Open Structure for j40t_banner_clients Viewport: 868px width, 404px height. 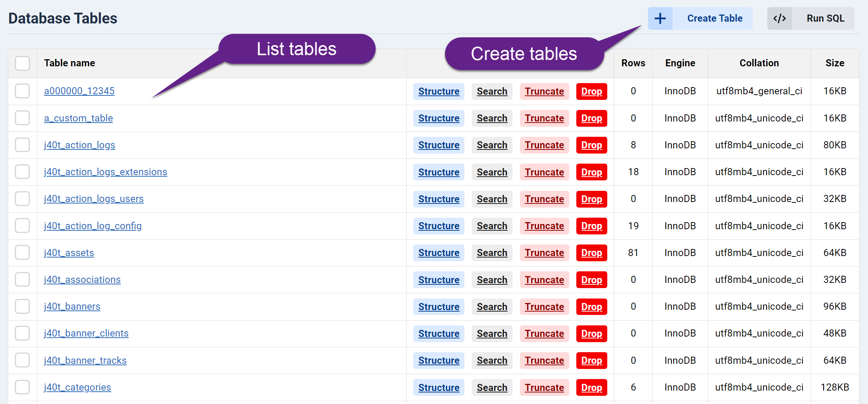click(x=439, y=334)
